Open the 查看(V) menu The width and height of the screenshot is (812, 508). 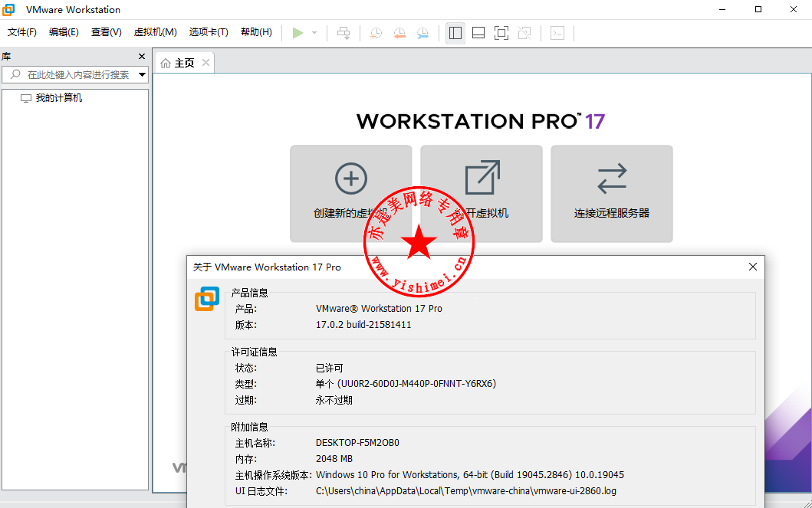[106, 33]
